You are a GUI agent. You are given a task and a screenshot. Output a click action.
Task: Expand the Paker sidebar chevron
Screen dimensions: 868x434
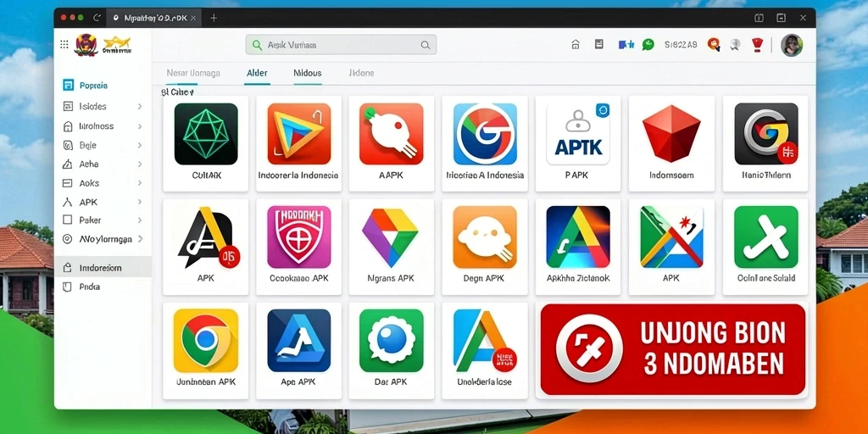[x=140, y=220]
